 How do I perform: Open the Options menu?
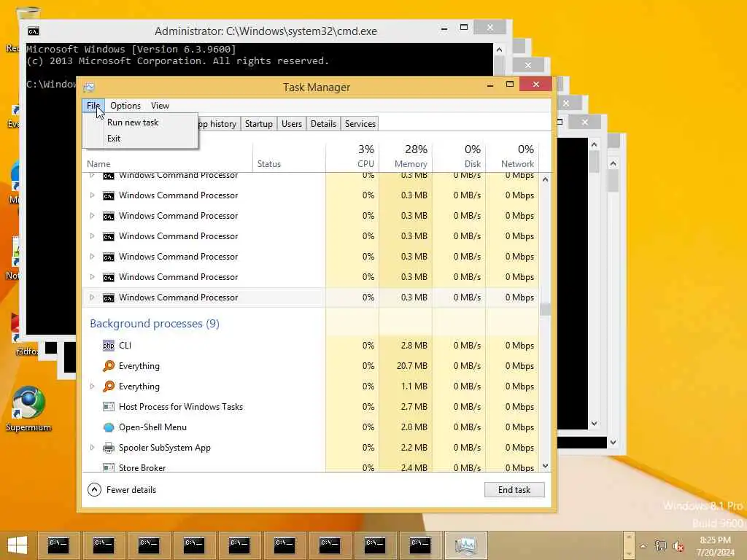[125, 106]
